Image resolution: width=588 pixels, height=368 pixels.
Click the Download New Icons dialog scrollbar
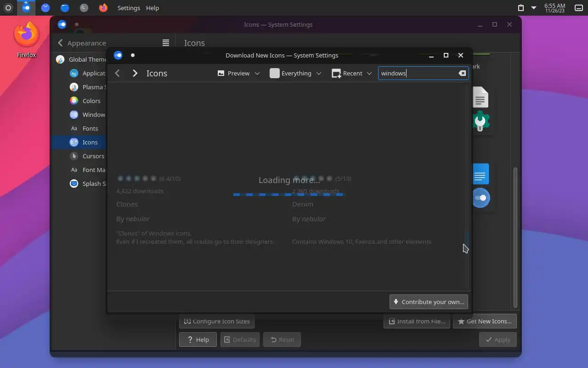pos(467,238)
